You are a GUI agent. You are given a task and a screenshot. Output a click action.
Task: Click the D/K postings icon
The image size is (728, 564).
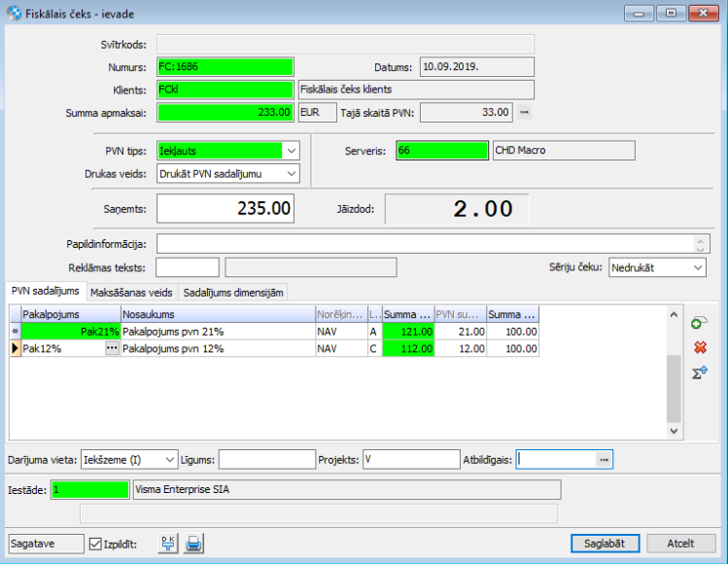[168, 544]
